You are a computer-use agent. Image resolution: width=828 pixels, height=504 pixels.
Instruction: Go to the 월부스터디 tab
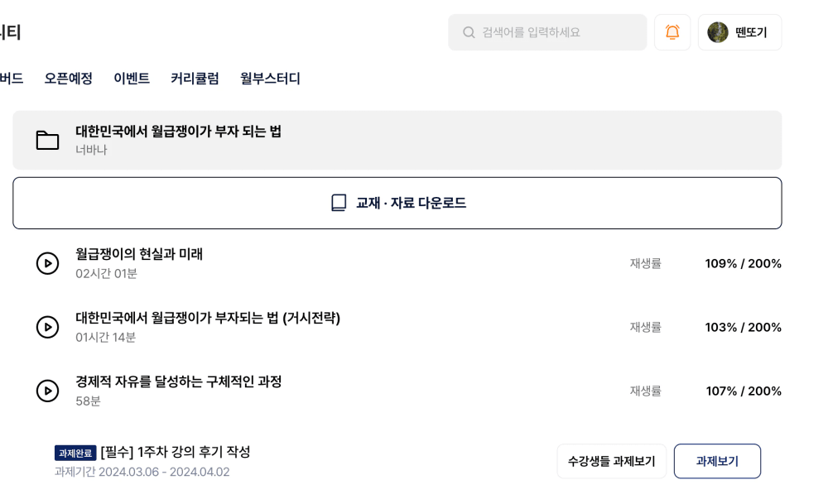click(x=271, y=79)
